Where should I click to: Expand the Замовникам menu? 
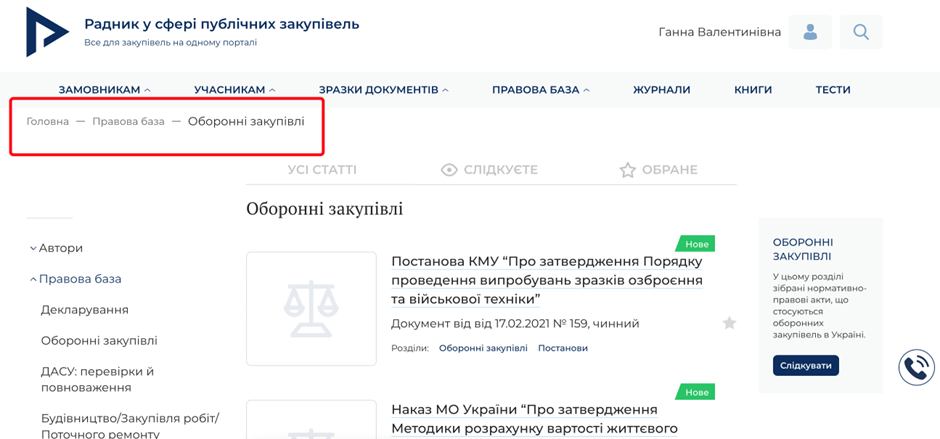pyautogui.click(x=104, y=90)
